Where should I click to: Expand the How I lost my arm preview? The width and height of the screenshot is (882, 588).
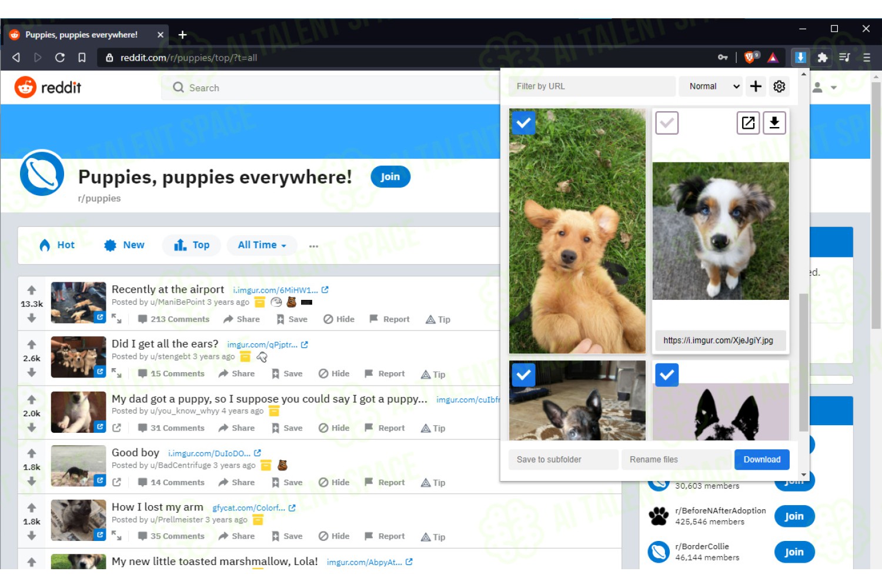(116, 536)
